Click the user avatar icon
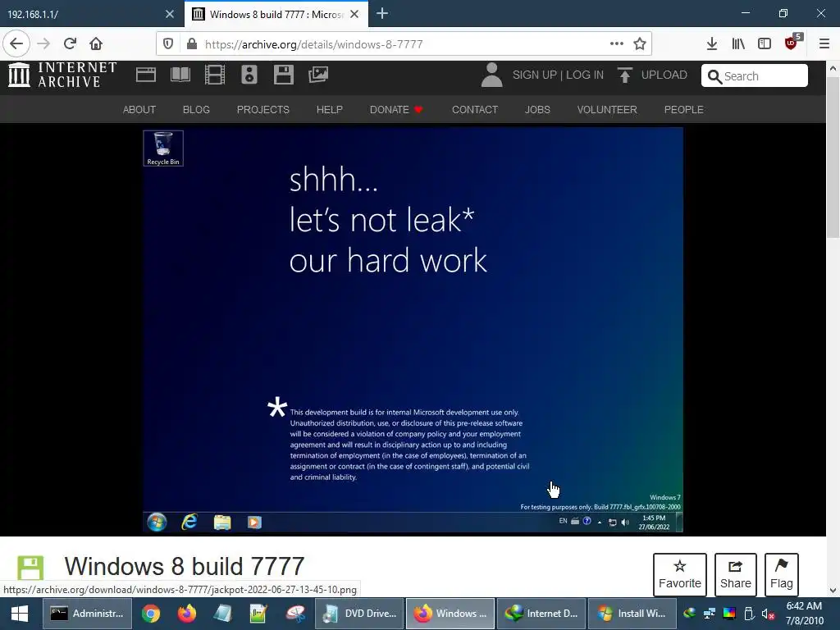Image resolution: width=840 pixels, height=630 pixels. tap(492, 75)
